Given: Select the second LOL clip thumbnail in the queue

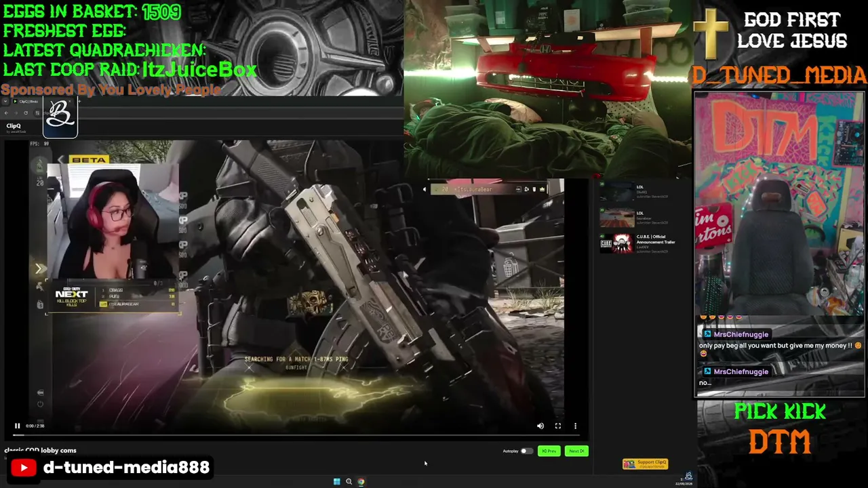Looking at the screenshot, I should [x=617, y=218].
